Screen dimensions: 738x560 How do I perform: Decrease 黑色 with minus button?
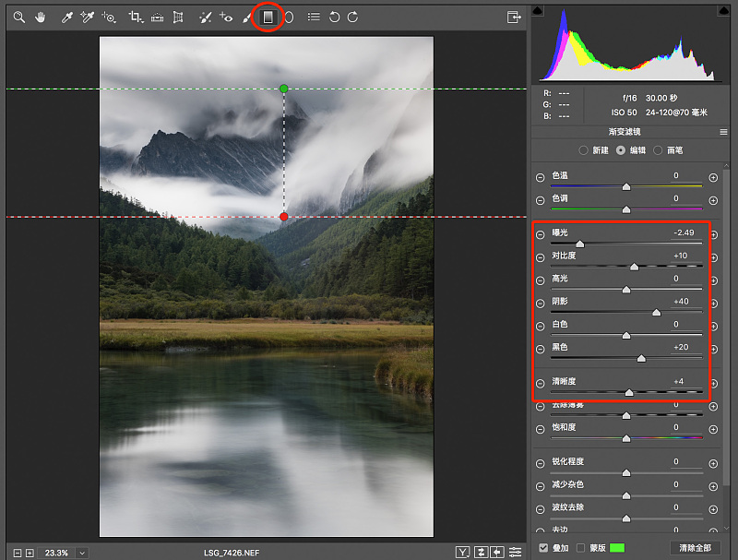541,349
